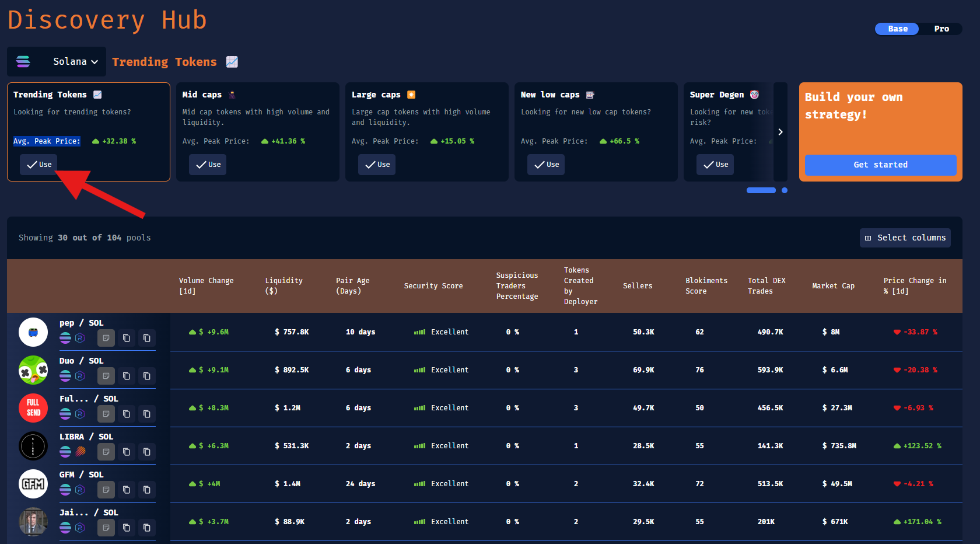Image resolution: width=980 pixels, height=544 pixels.
Task: Click the Raydium icon in Duo / SOL row
Action: tap(80, 376)
